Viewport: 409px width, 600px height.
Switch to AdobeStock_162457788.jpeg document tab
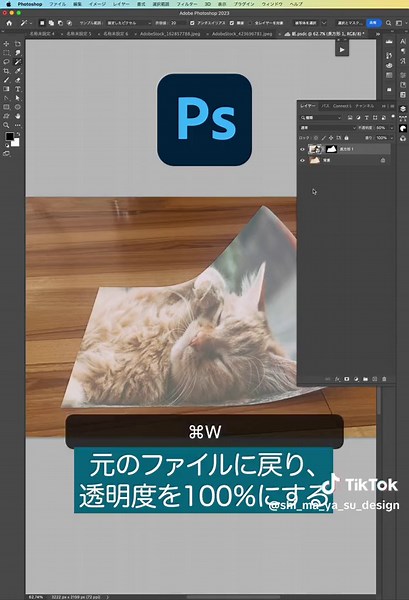(x=170, y=34)
